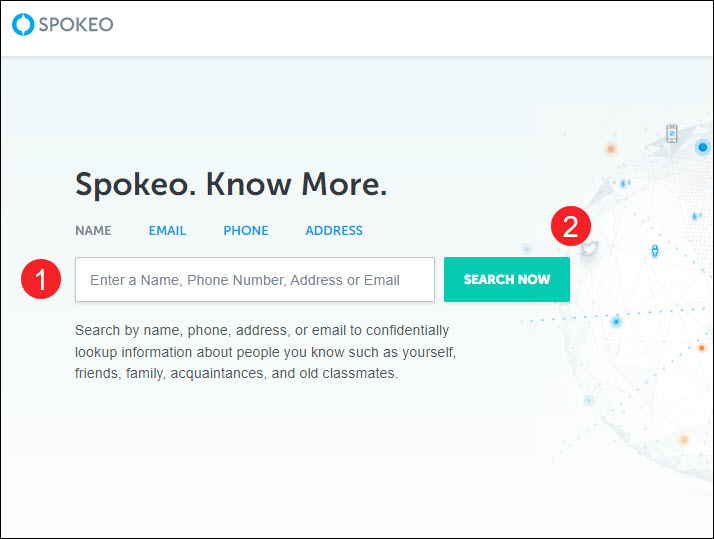The image size is (714, 539).
Task: Click the large solid blue dot beside the smartphone
Action: click(x=703, y=147)
